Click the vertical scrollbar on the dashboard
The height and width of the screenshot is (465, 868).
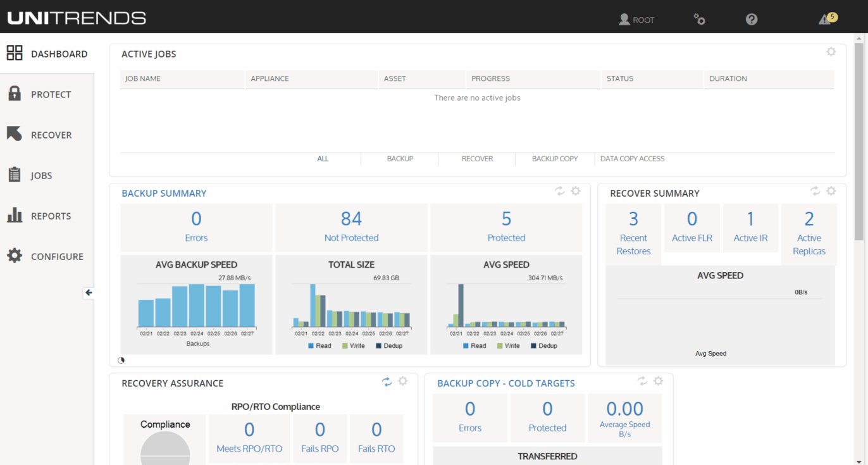pos(859,142)
